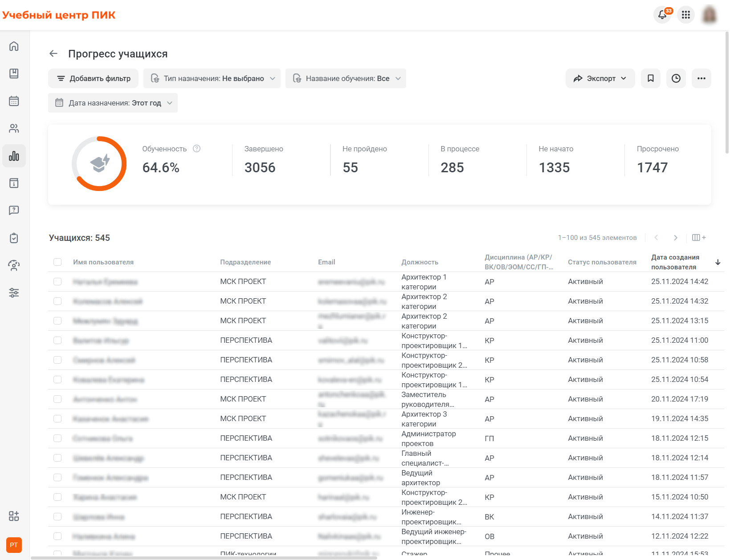
Task: Check the row dated 19.11.2024 14:35
Action: coord(57,418)
